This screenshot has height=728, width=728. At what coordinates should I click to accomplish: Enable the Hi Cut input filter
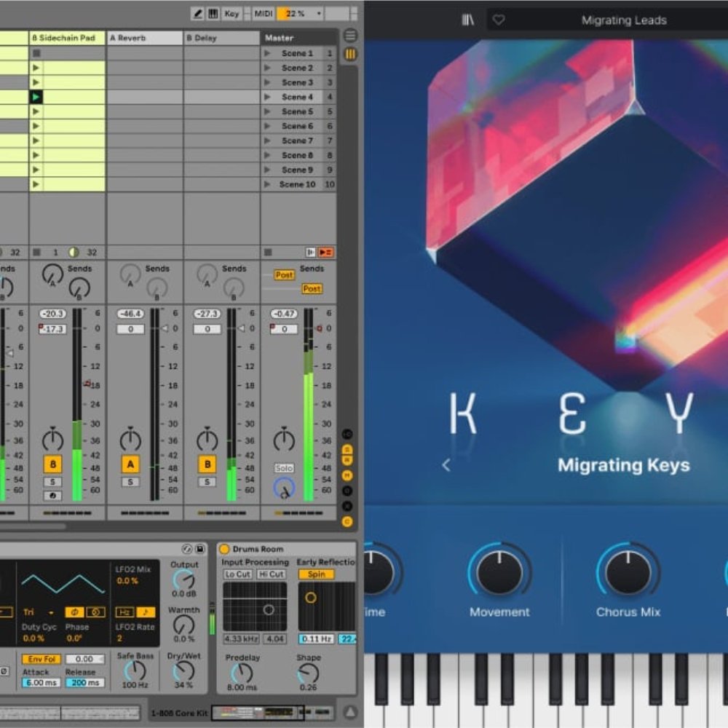click(x=272, y=574)
